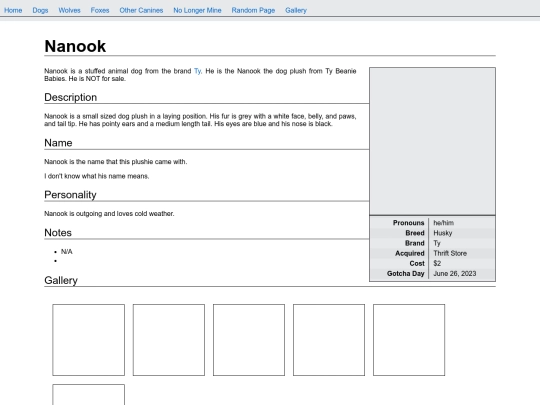Click the Random Page link

point(253,10)
